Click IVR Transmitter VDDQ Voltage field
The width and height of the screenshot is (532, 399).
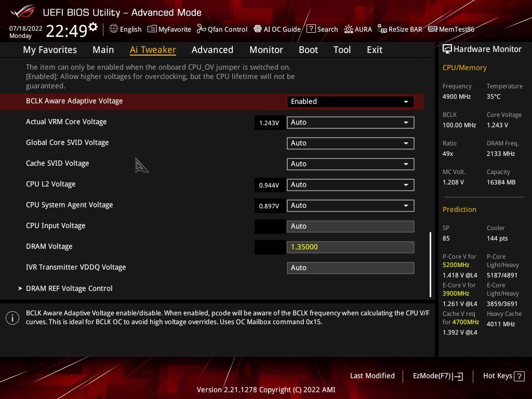pos(350,268)
